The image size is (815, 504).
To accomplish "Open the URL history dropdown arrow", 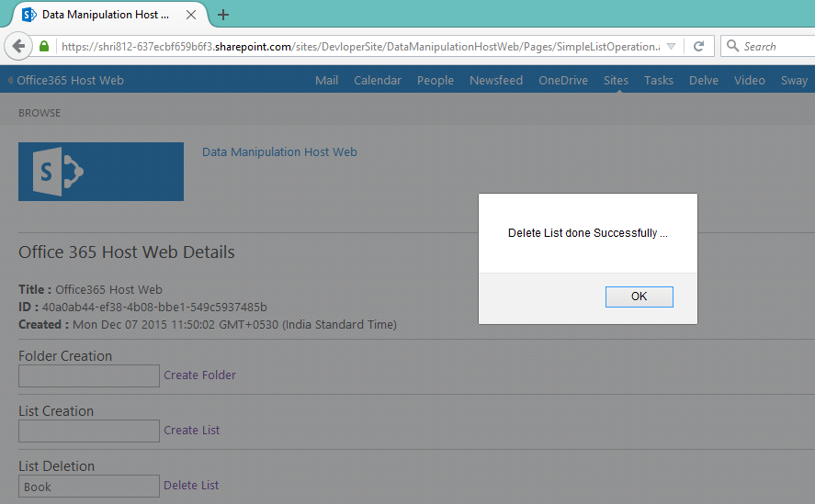I will click(671, 46).
